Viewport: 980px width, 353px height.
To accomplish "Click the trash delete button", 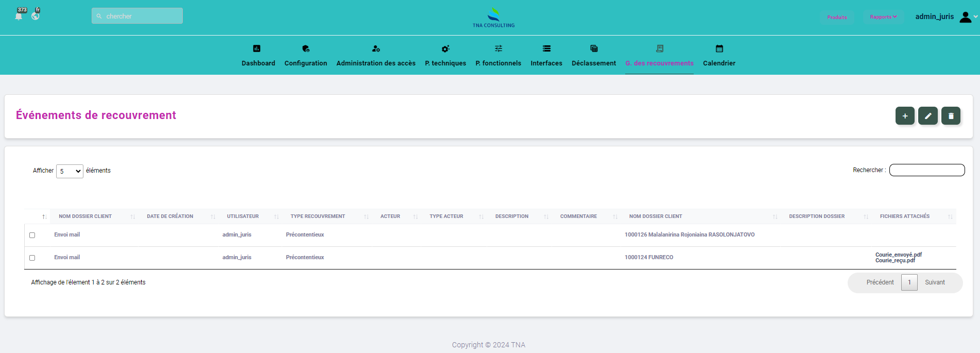I will click(x=951, y=116).
